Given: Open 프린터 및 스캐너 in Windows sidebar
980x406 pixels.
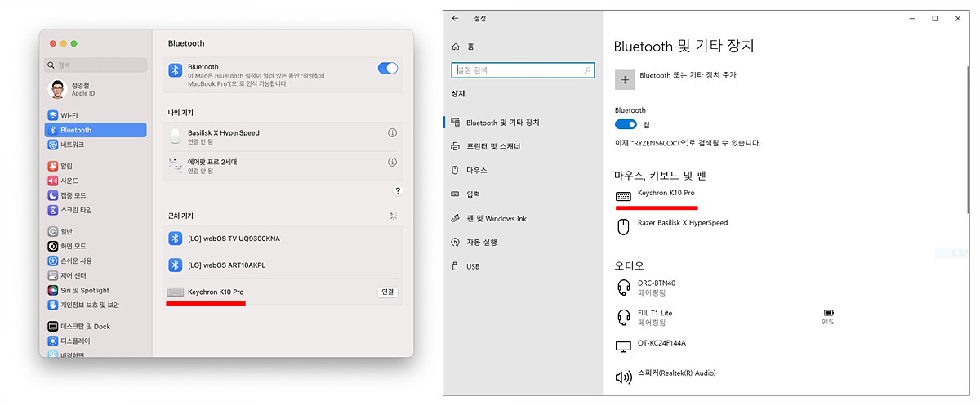Looking at the screenshot, I should (x=485, y=146).
